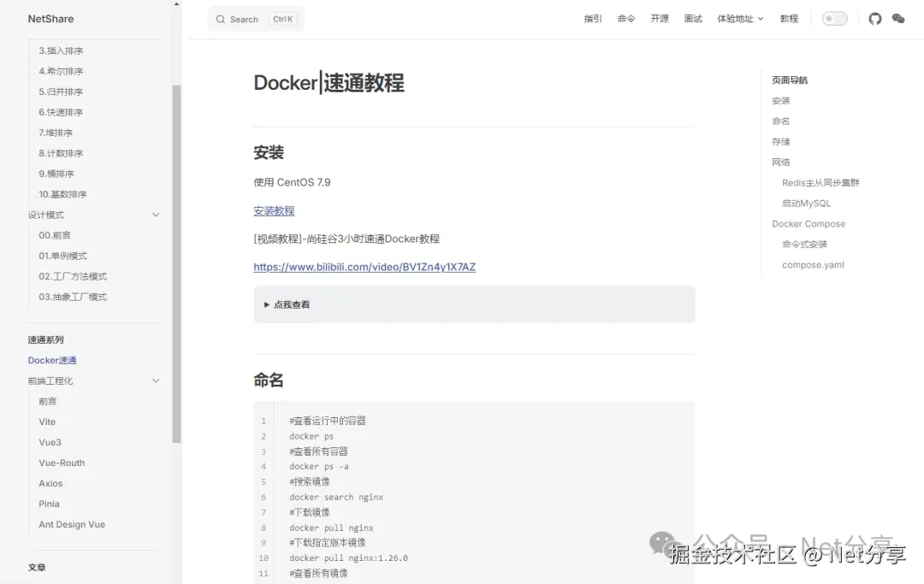The image size is (924, 584).
Task: Open 前言 under 前端工程化
Action: (48, 402)
